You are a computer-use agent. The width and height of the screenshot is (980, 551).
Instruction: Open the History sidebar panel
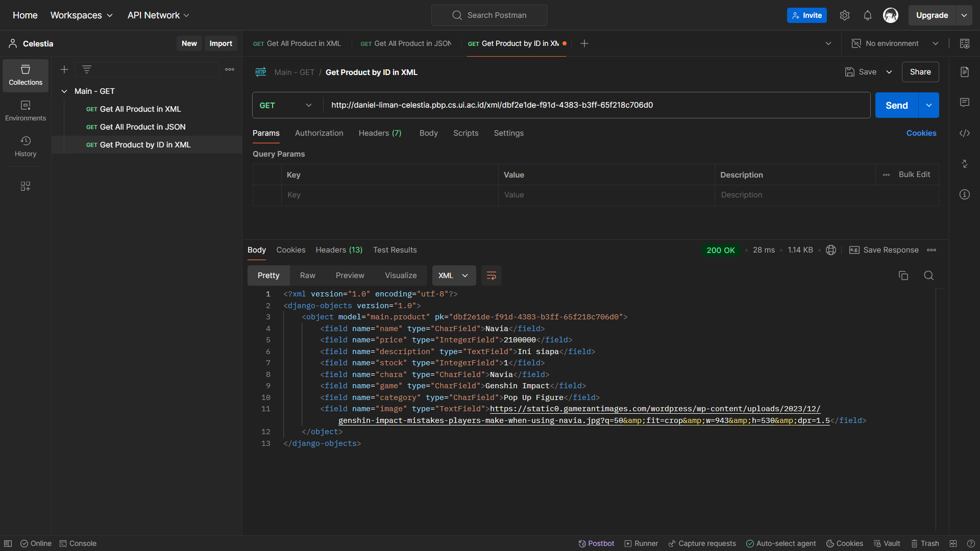tap(26, 146)
